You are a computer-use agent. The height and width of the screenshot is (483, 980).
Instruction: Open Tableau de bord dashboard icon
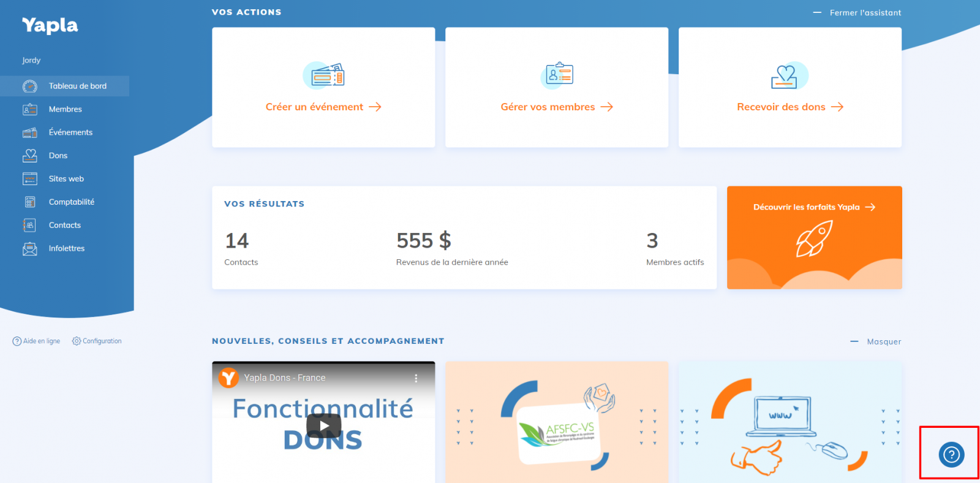pyautogui.click(x=29, y=86)
